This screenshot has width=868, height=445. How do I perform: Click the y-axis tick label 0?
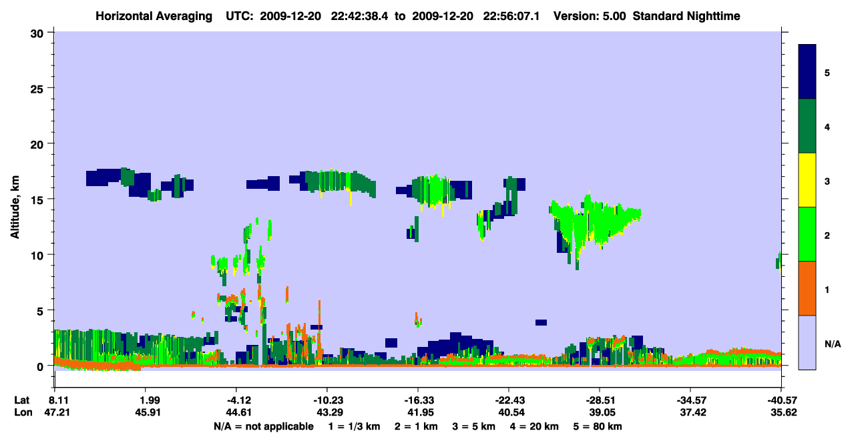41,366
